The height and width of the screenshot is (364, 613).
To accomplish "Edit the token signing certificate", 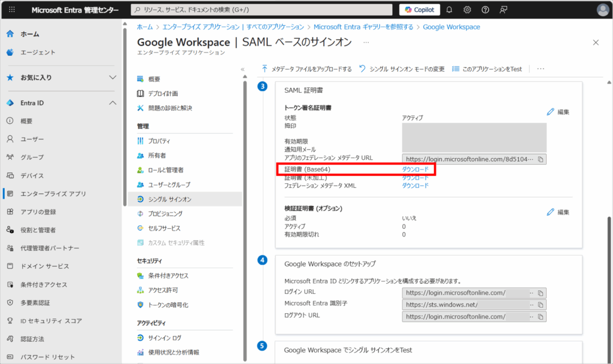I will pos(558,112).
